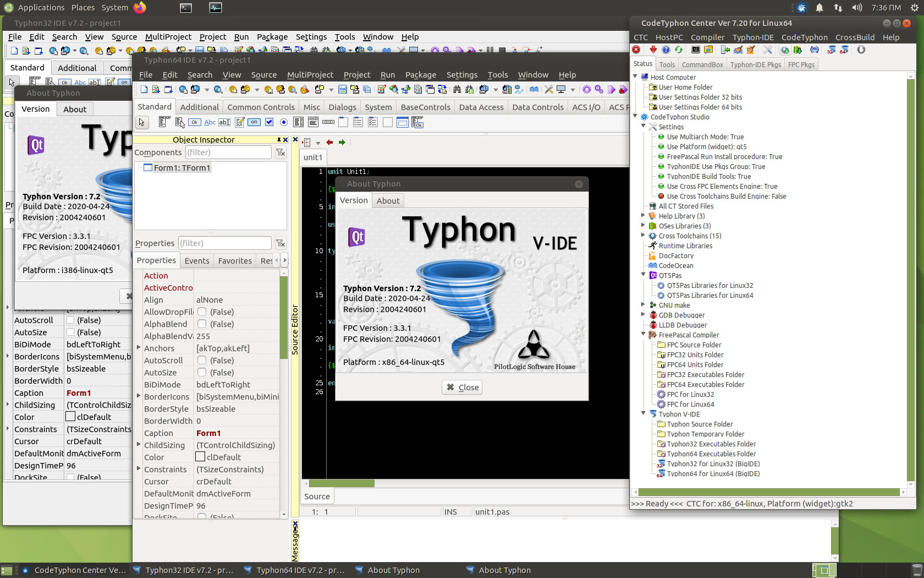Screen dimensions: 924x578
Task: Select the arrow pointer tool in Typhon64 component palette
Action: [142, 122]
